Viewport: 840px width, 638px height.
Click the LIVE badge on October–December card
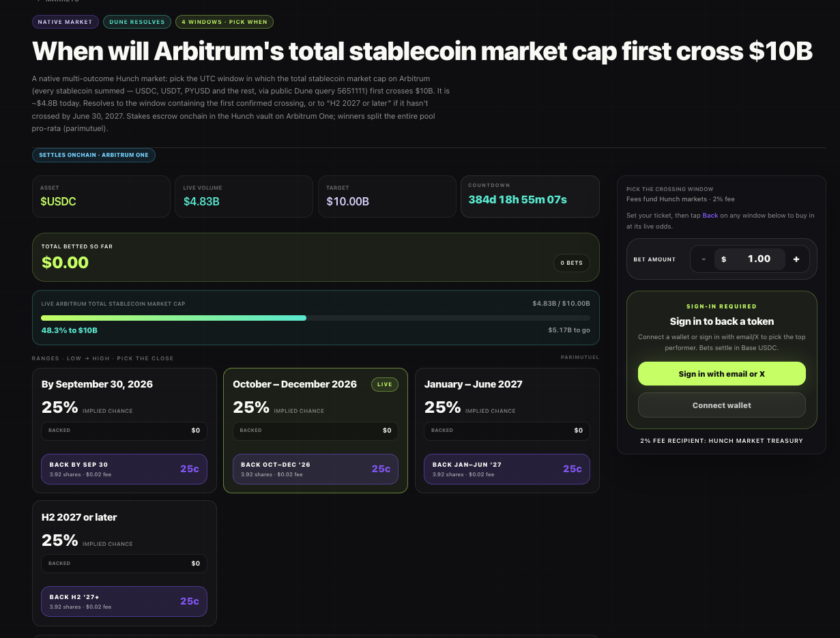click(385, 384)
